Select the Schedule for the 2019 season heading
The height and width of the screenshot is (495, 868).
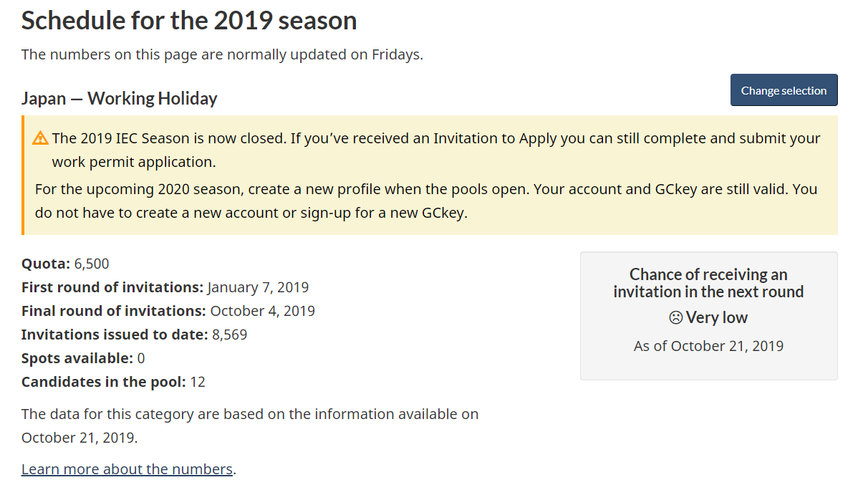[x=189, y=20]
